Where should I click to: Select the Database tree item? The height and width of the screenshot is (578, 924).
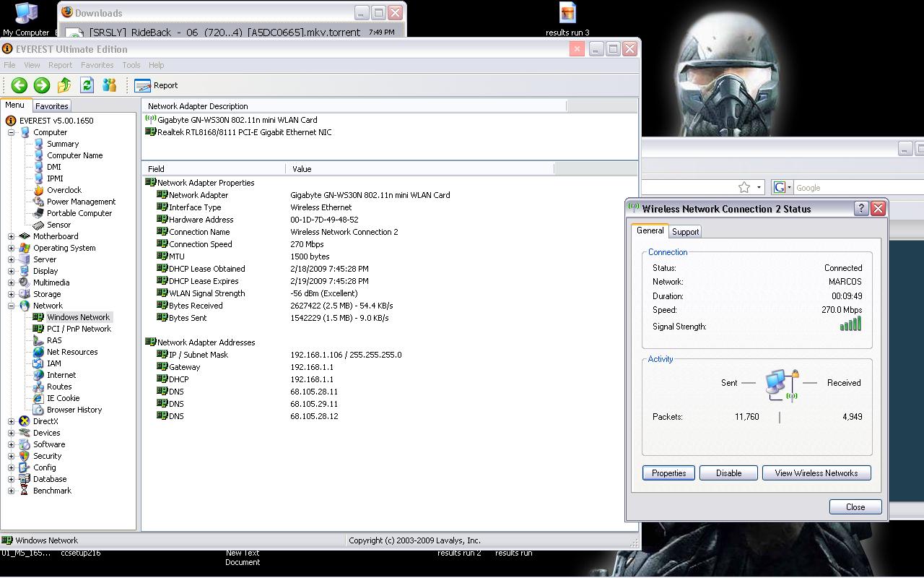pos(50,479)
